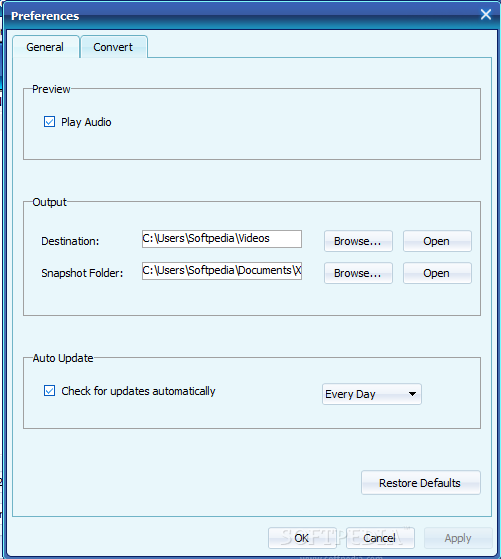Screen dimensions: 501x559
Task: Browse for a Snapshot Folder
Action: [x=358, y=273]
